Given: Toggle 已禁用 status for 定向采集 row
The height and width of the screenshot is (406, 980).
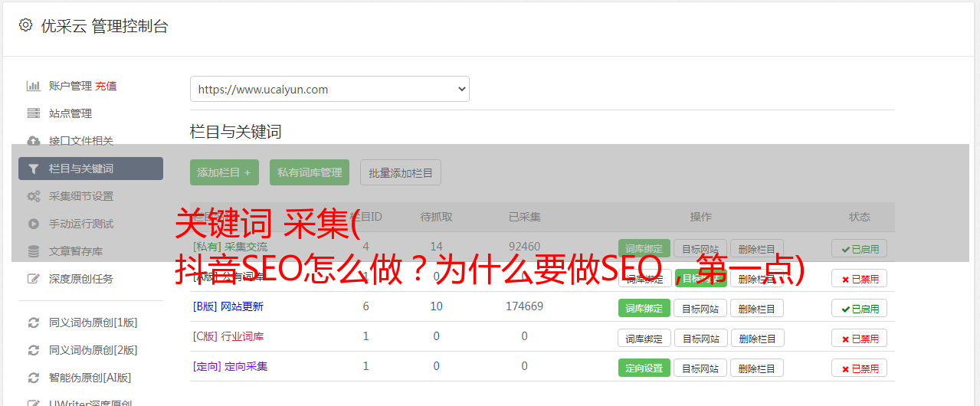Looking at the screenshot, I should pos(859,368).
